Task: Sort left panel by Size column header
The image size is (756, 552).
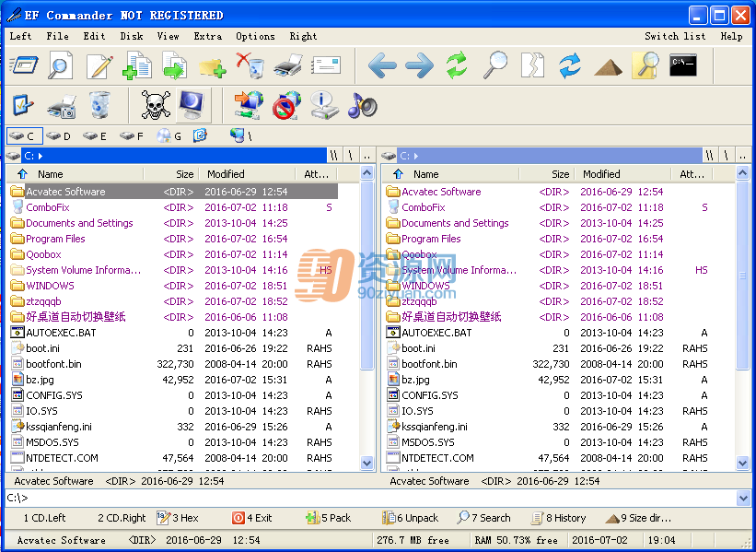Action: pos(170,174)
